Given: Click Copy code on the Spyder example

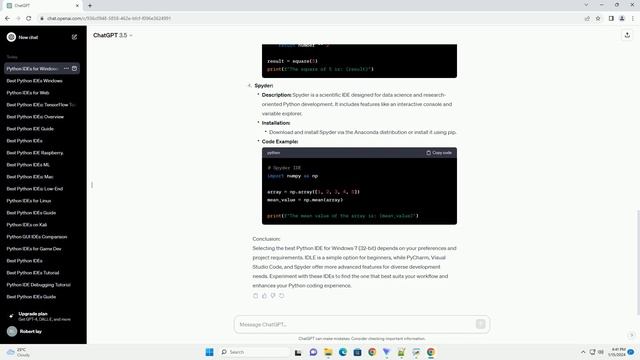Looking at the screenshot, I should point(439,153).
